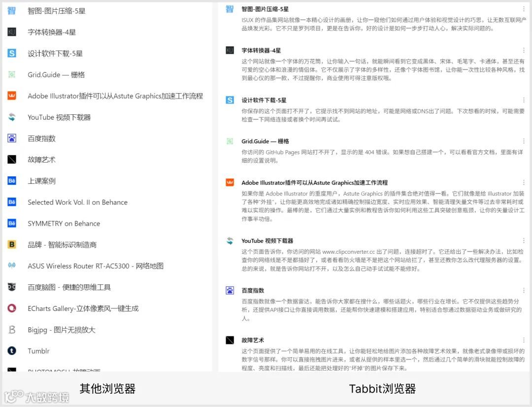Click the 百度指数 paw favicon in the left list
532x407 pixels.
point(11,138)
